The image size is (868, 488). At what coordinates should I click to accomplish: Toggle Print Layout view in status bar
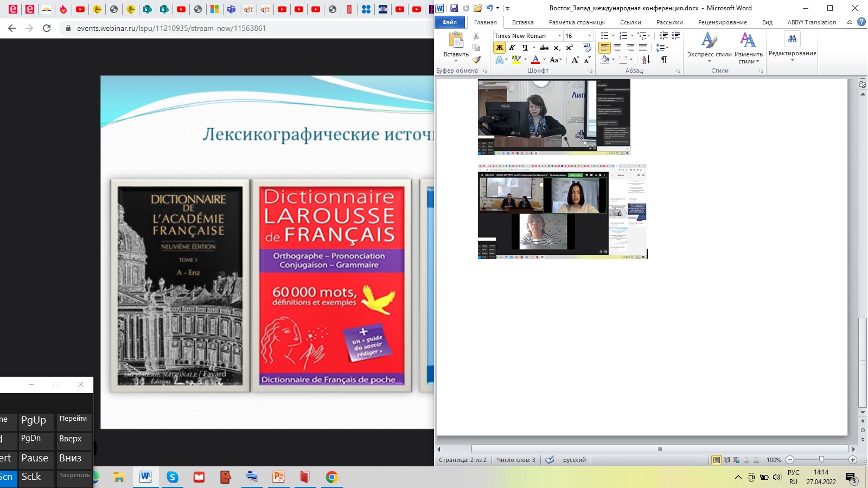click(716, 460)
